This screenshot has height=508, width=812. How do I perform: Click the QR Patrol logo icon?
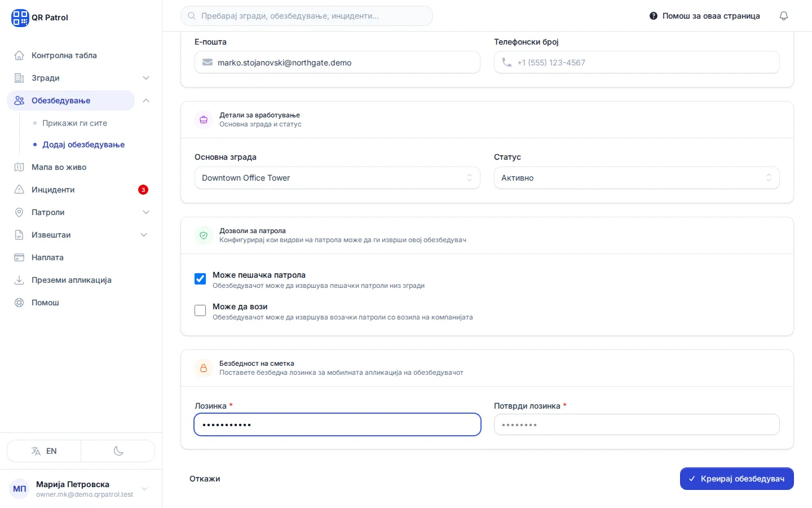pos(20,17)
